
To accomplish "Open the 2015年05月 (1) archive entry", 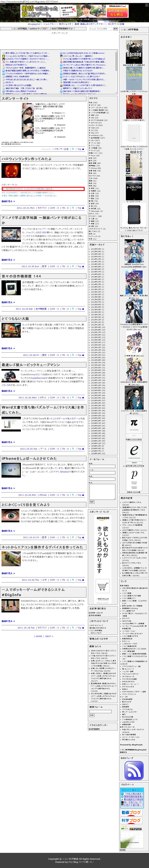I will pyautogui.click(x=97, y=249).
